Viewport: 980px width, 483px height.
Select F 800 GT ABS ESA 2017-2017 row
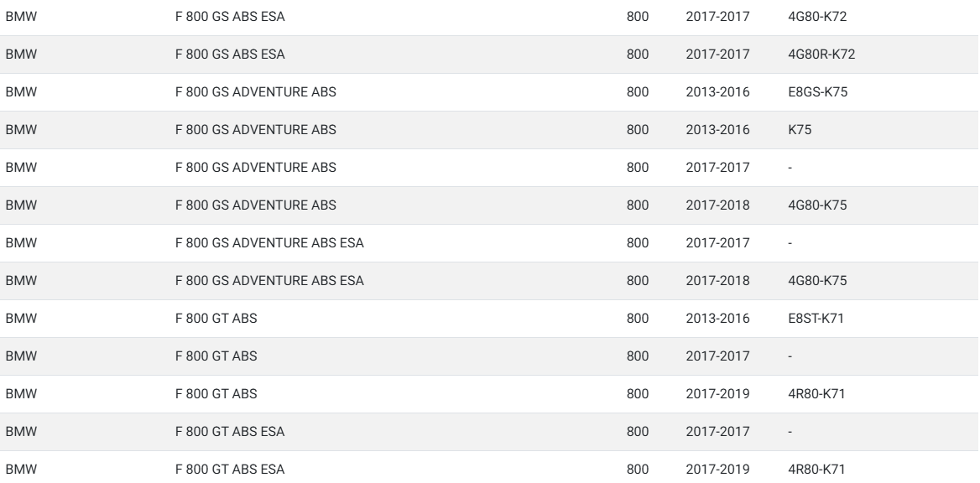(490, 432)
